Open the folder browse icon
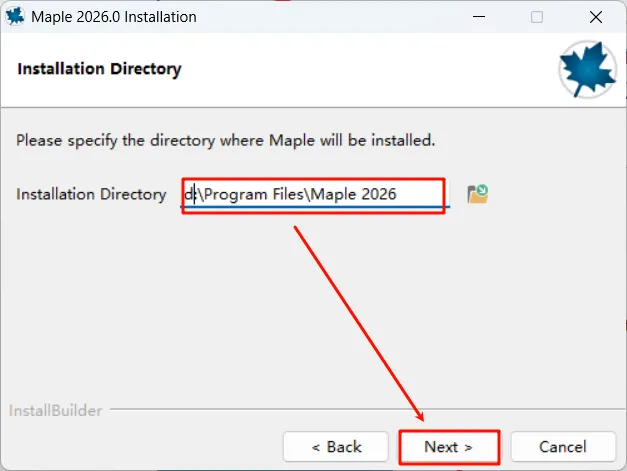627x471 pixels. pyautogui.click(x=477, y=194)
